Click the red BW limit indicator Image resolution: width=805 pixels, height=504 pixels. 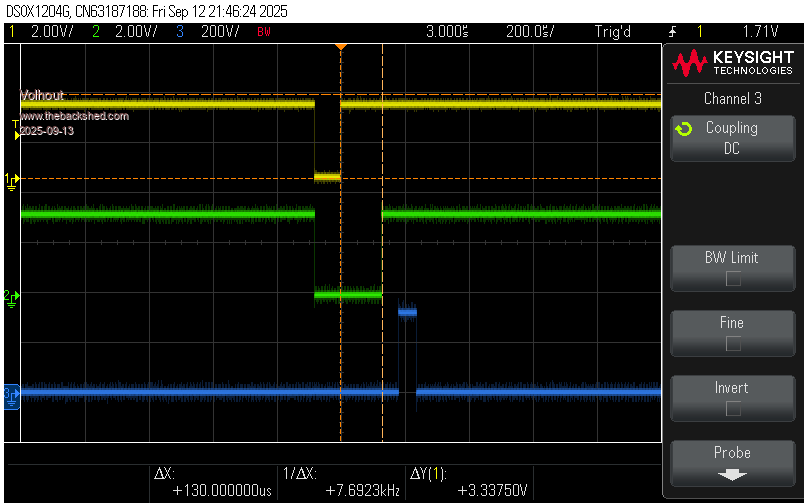coord(263,32)
